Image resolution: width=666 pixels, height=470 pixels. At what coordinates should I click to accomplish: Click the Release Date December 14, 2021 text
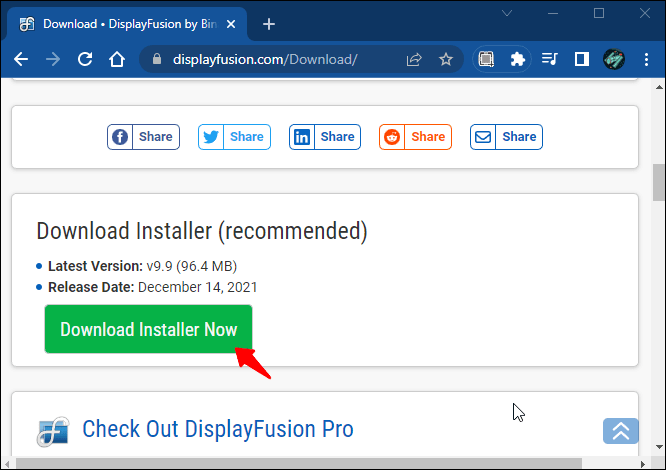[x=152, y=287]
